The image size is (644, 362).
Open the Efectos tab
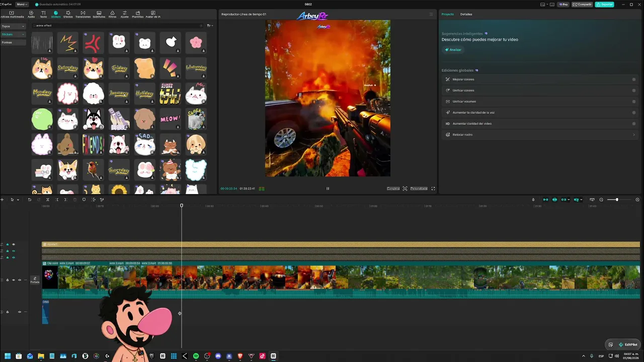coord(68,14)
